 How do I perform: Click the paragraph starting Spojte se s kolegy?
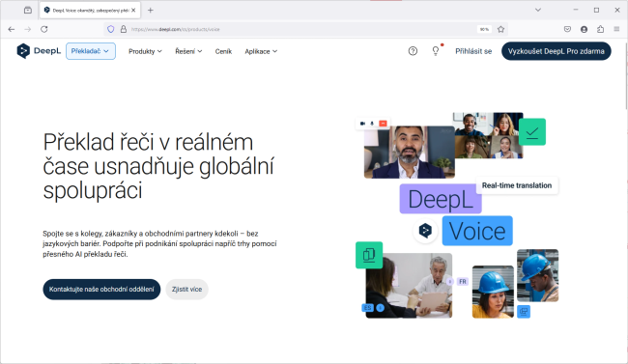159,243
